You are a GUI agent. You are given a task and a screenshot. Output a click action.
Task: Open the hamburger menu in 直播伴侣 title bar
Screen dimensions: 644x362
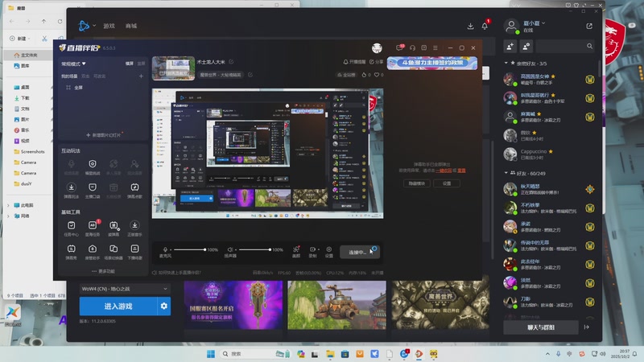tap(436, 48)
